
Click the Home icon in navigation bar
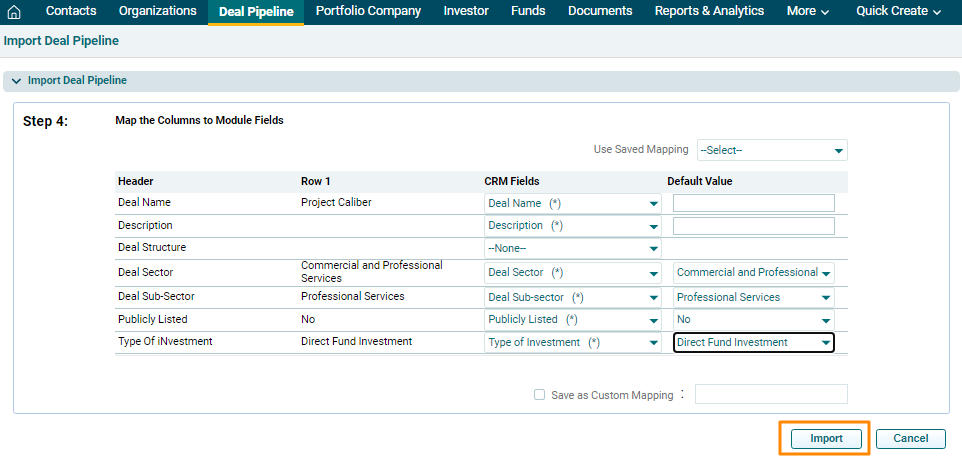coord(14,12)
